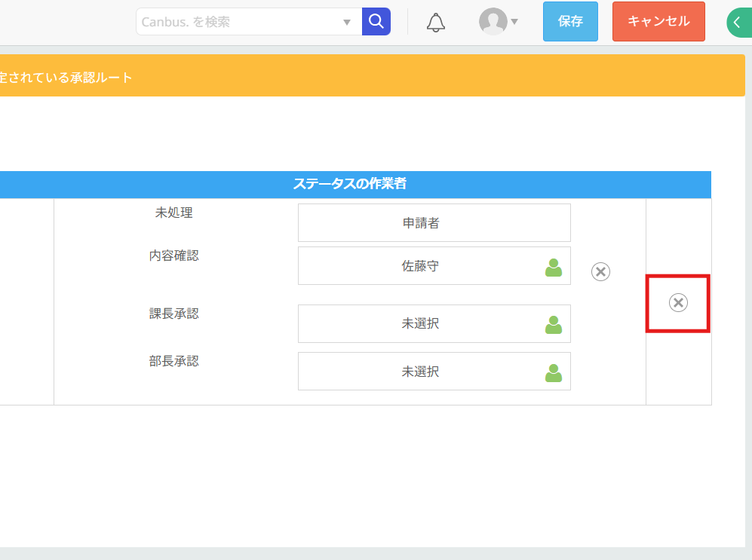This screenshot has width=752, height=560.
Task: Choose a user via 課長承認 person icon
Action: pos(554,325)
